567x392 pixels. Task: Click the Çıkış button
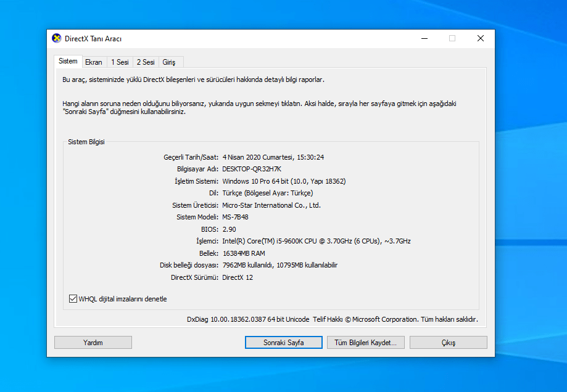449,343
